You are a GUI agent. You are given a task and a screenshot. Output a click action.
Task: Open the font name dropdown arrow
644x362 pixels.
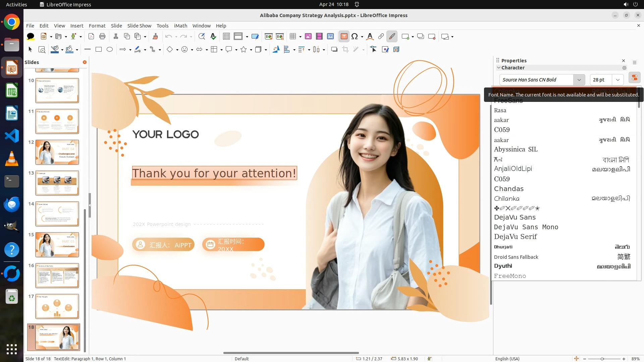pos(579,80)
